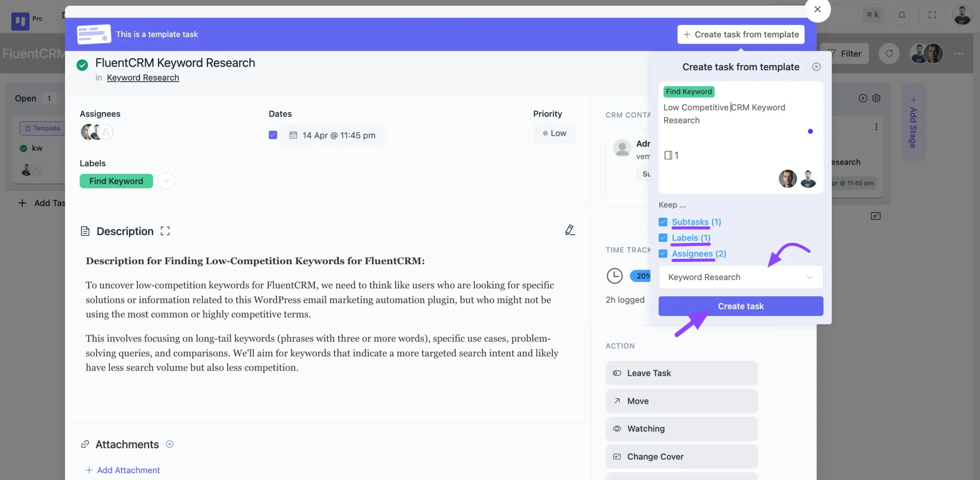The width and height of the screenshot is (980, 480).
Task: Open the stage settings gear icon
Action: pos(876,98)
